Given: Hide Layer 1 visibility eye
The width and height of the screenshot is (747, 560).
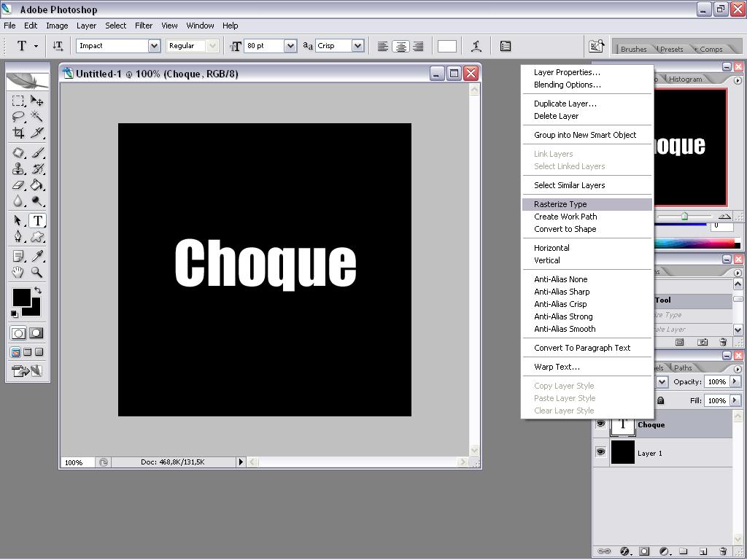Looking at the screenshot, I should (x=601, y=452).
